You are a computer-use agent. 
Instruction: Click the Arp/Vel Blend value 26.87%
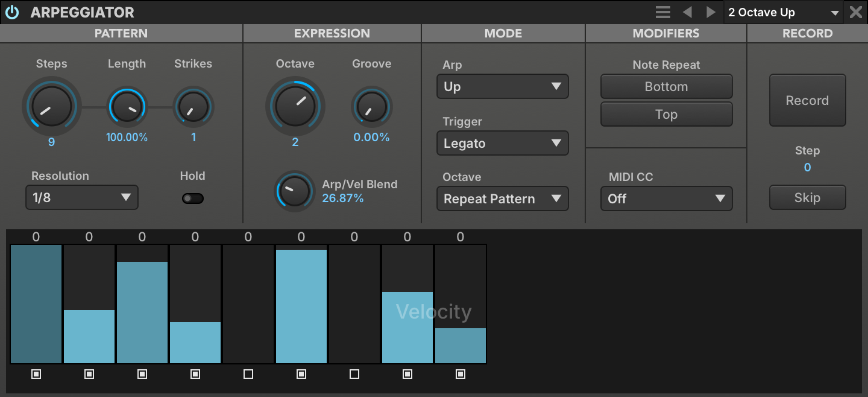pyautogui.click(x=343, y=198)
